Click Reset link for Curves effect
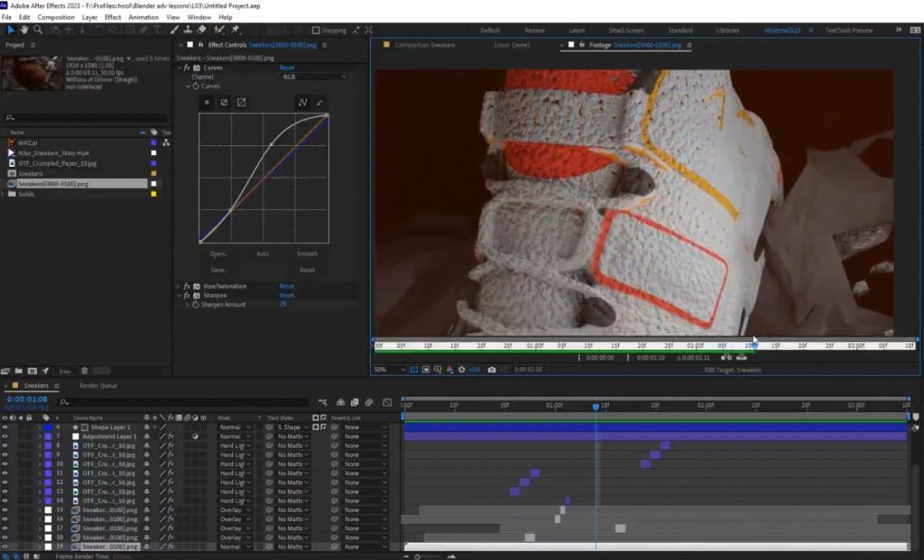924x560 pixels. tap(287, 68)
